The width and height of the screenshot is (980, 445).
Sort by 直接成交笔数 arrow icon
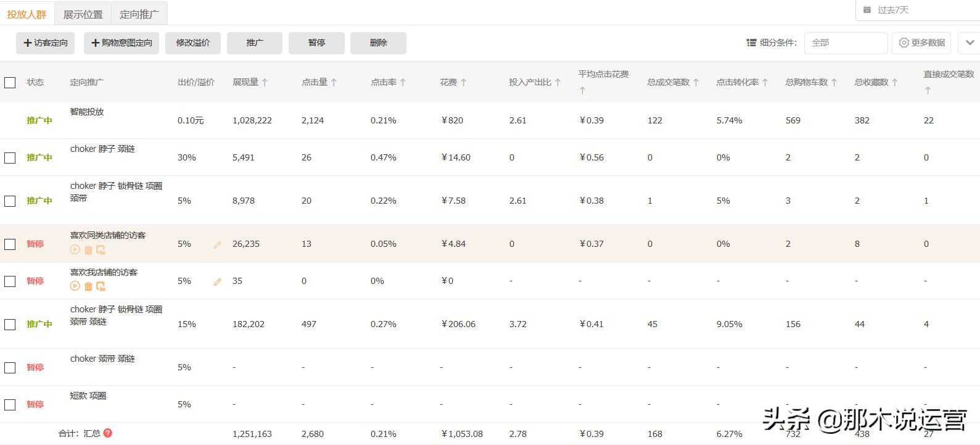(x=927, y=90)
